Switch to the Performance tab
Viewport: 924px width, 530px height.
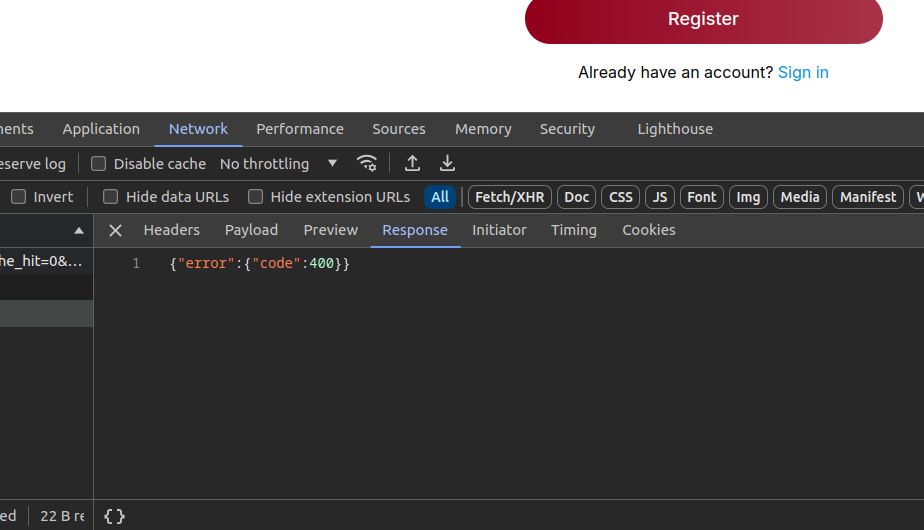(x=299, y=129)
